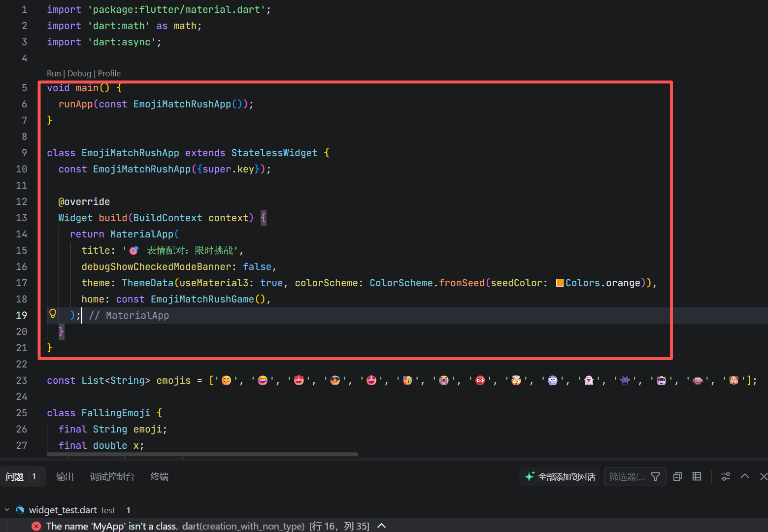Click 'package:flutter/material.dart' import string

176,9
